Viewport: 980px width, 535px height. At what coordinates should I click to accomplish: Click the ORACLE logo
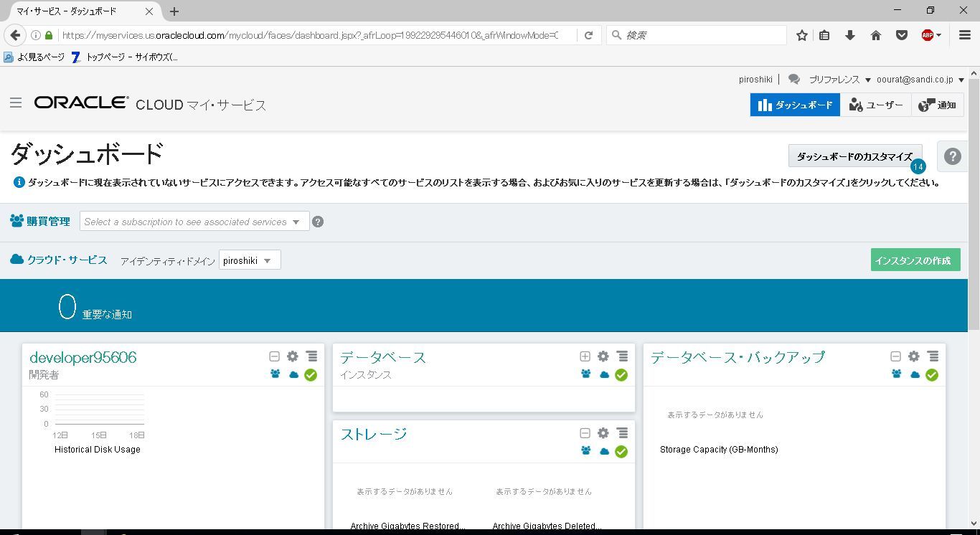(82, 103)
